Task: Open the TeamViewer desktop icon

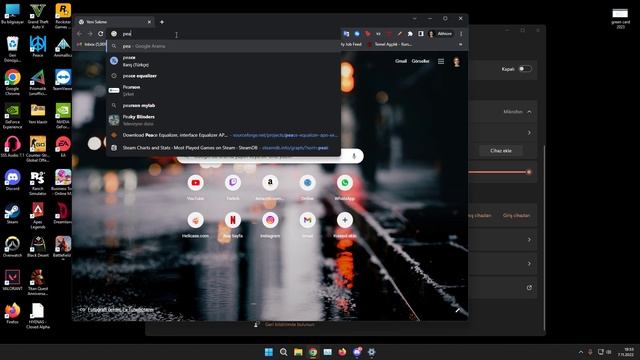Action: point(63,80)
